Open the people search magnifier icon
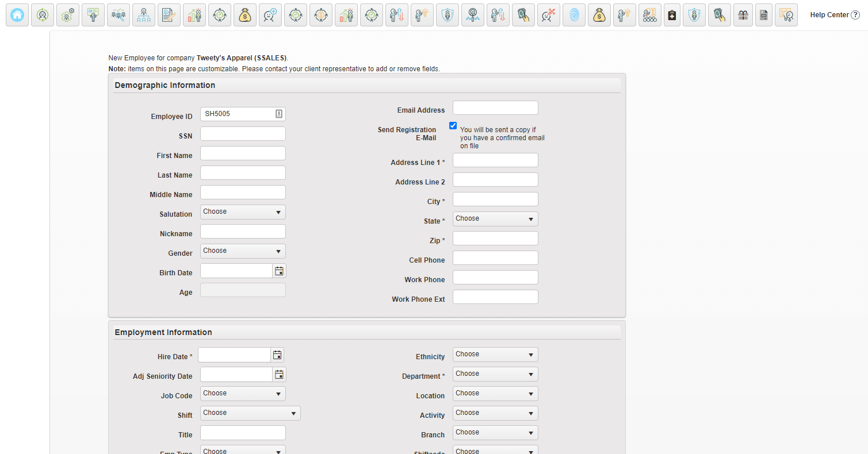Screen dimensions: 868x454 point(118,15)
